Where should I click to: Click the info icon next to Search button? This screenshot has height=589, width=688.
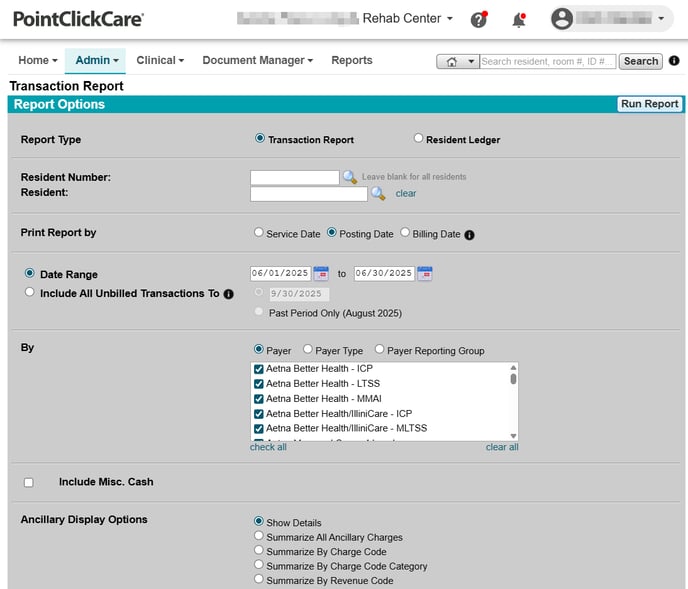[x=674, y=61]
